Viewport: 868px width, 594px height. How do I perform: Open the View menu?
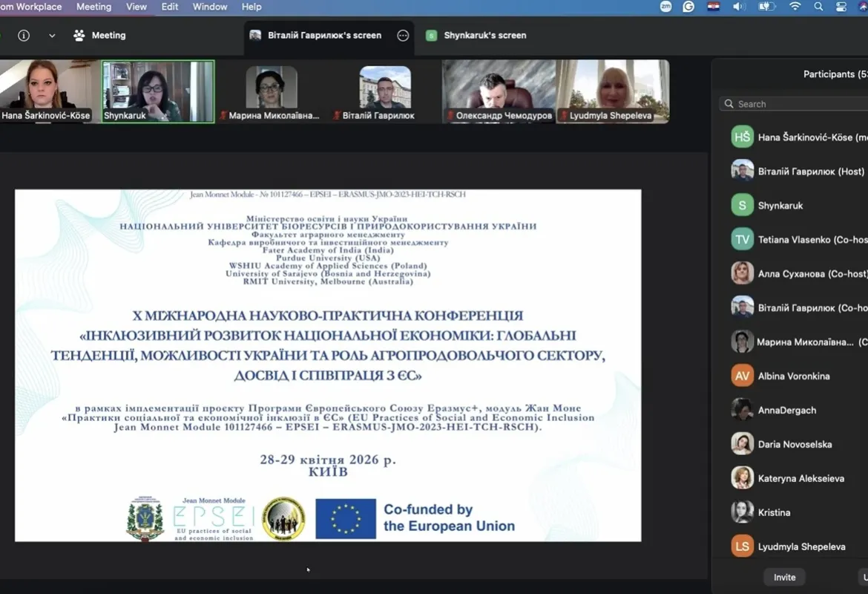coord(136,7)
